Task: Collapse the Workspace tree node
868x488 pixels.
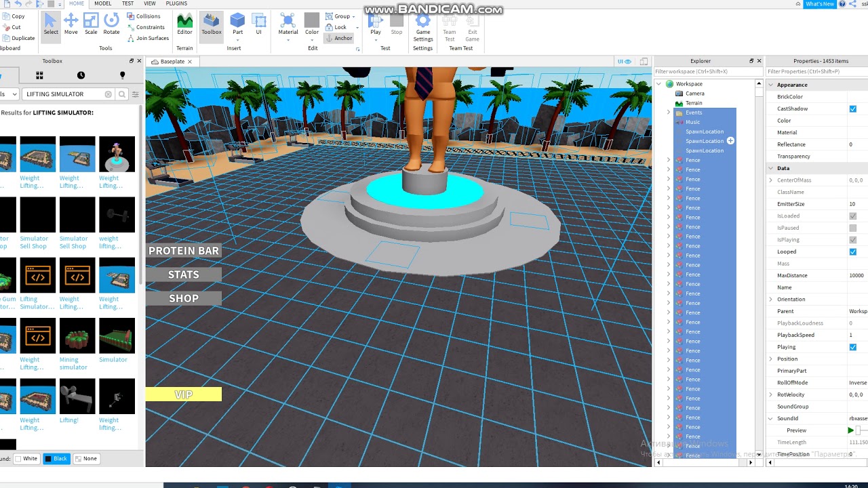Action: point(658,84)
